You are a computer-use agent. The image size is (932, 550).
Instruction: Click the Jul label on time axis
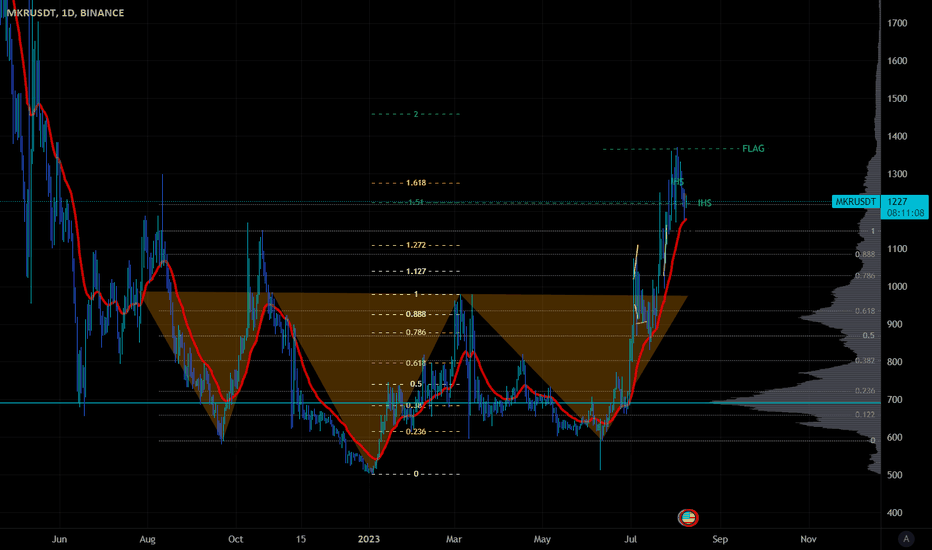pyautogui.click(x=631, y=539)
